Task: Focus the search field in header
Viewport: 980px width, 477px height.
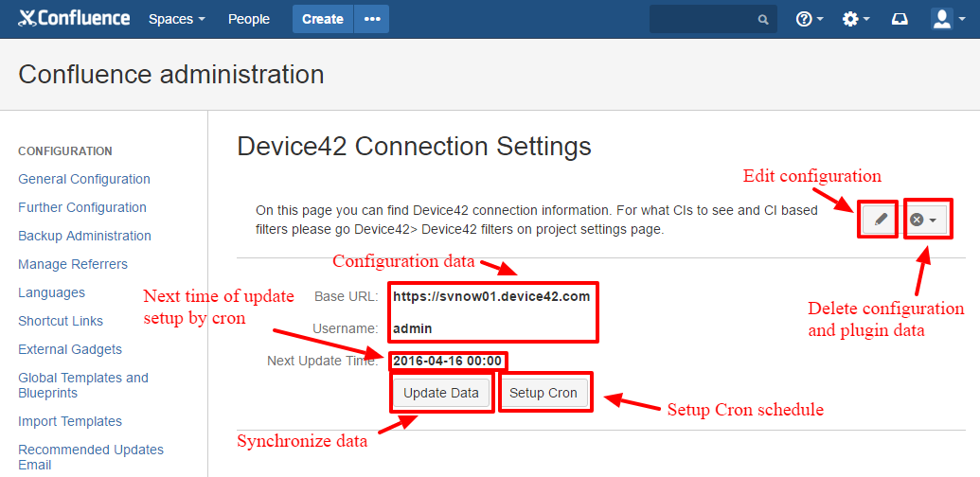Action: click(x=713, y=19)
